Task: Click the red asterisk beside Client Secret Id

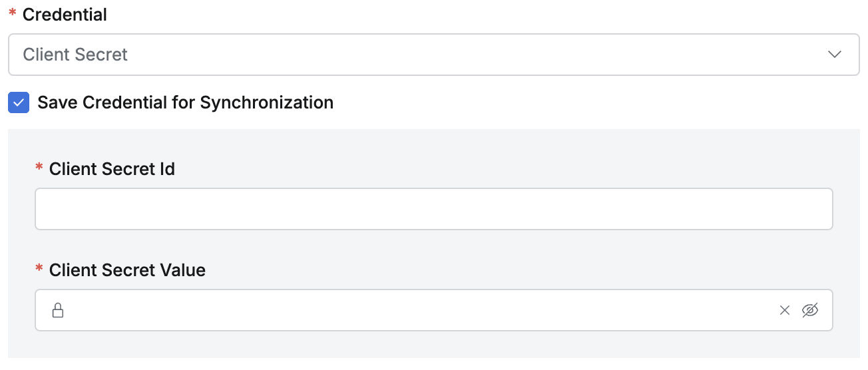Action: coord(39,170)
